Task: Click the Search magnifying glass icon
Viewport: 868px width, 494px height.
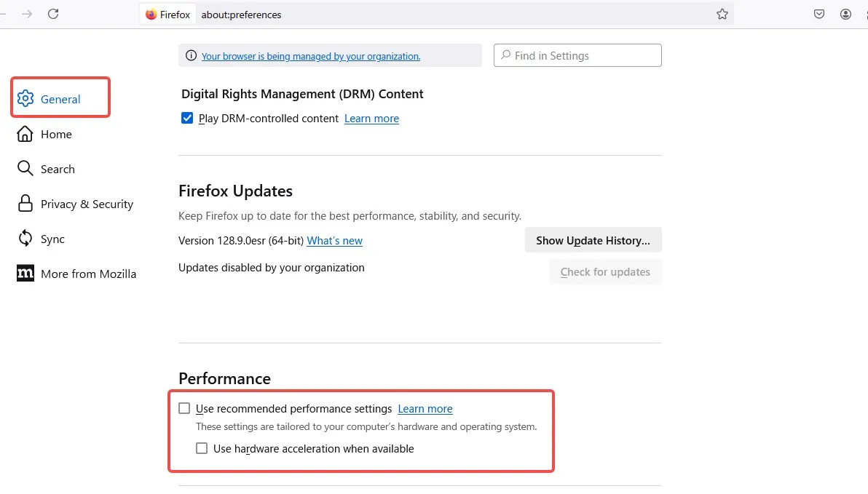Action: [x=25, y=168]
